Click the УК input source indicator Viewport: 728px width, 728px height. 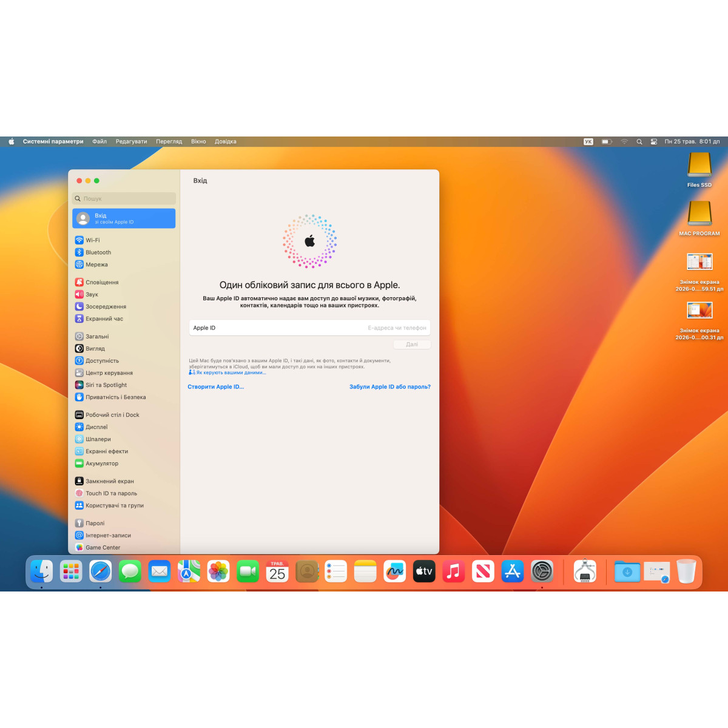(x=588, y=141)
